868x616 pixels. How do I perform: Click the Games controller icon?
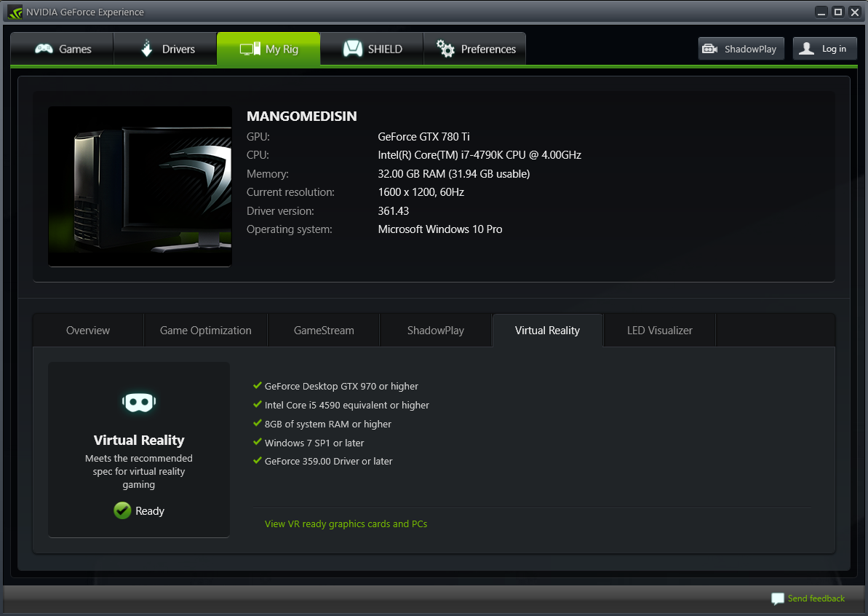(x=44, y=49)
